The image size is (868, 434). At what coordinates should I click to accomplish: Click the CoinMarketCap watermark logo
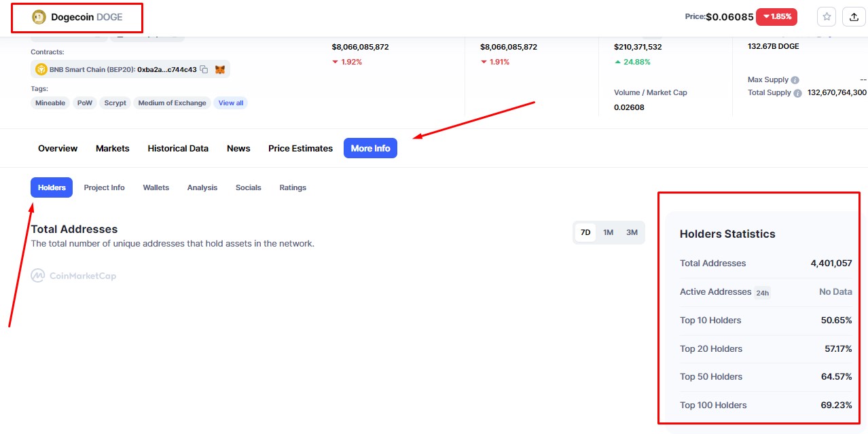click(73, 276)
